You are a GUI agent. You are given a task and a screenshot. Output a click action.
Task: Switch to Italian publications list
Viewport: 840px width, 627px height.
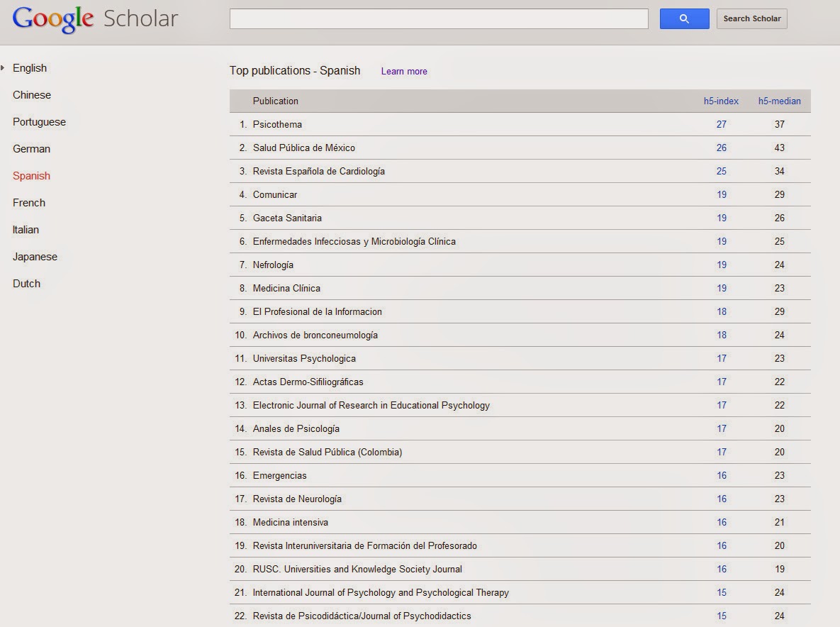[26, 229]
